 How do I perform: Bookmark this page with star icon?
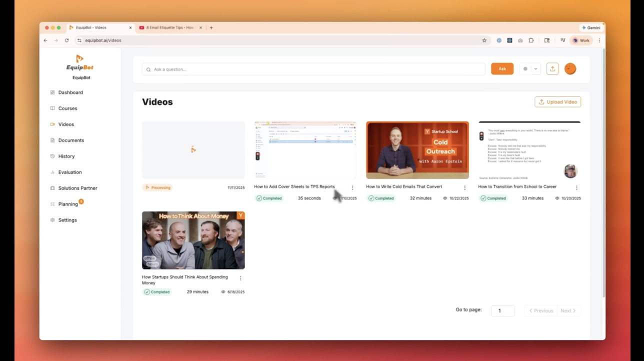(x=484, y=40)
